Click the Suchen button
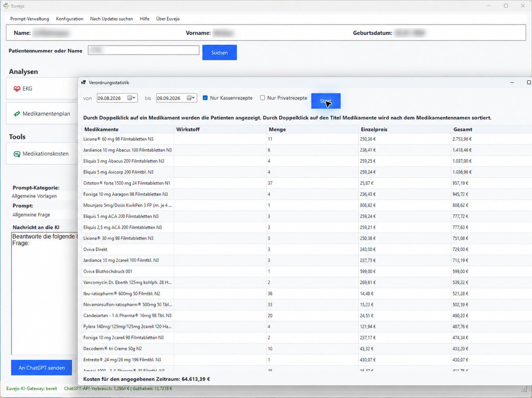This screenshot has width=532, height=398. pos(219,52)
